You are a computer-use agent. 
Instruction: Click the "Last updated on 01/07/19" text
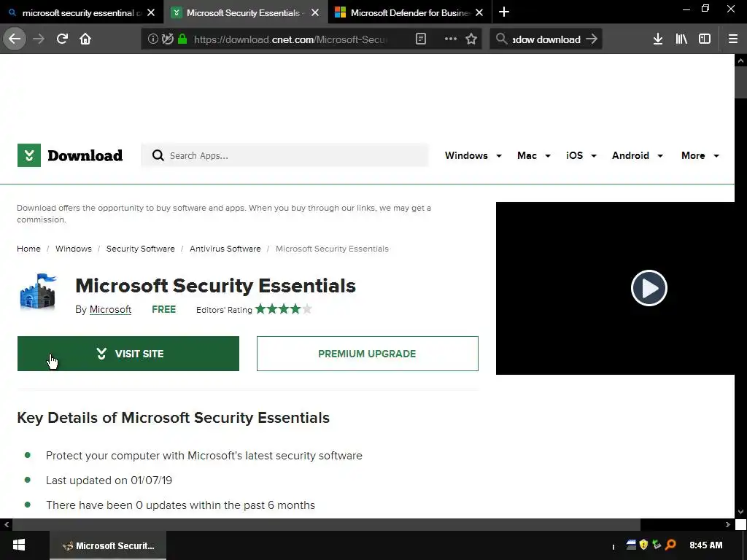(x=109, y=480)
